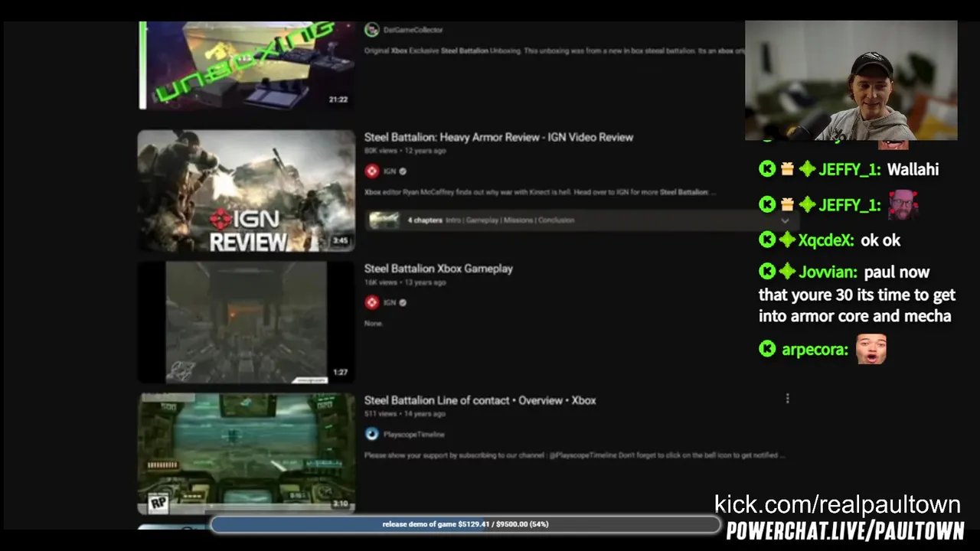Open DatGameCollector channel name

tap(413, 30)
